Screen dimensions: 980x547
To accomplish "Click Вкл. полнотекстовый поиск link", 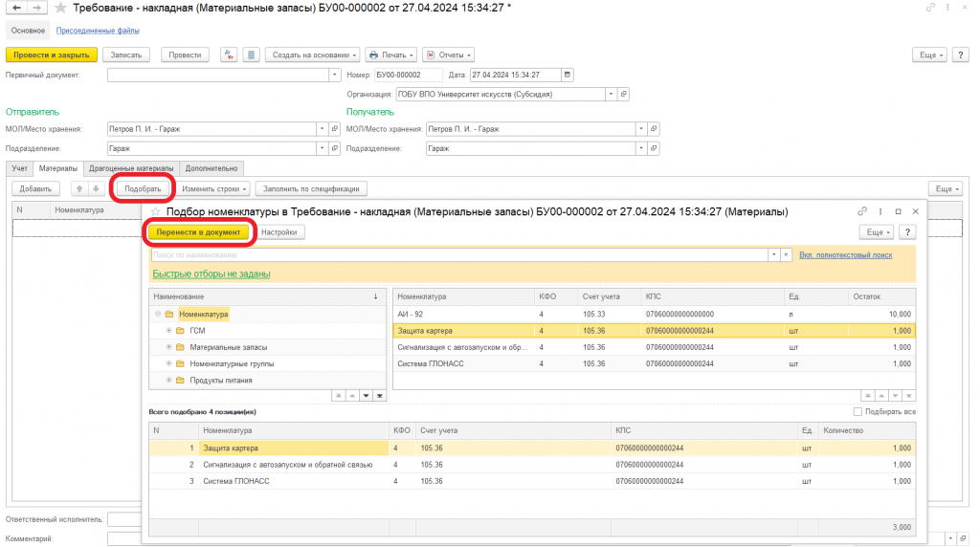I will tap(846, 254).
